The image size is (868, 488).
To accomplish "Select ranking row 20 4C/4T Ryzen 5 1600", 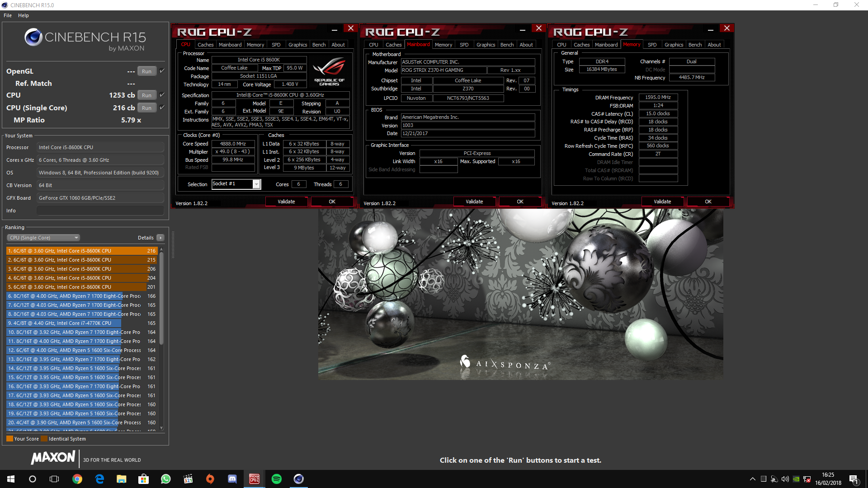I will (82, 422).
